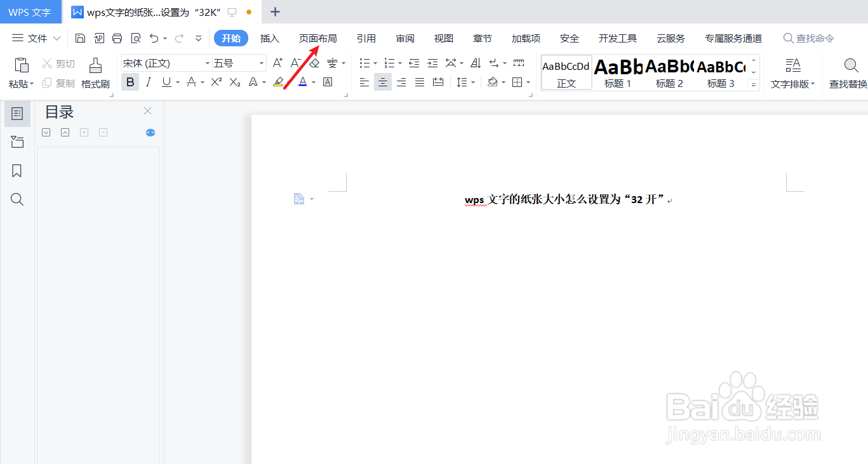Click the Print icon

click(x=117, y=38)
